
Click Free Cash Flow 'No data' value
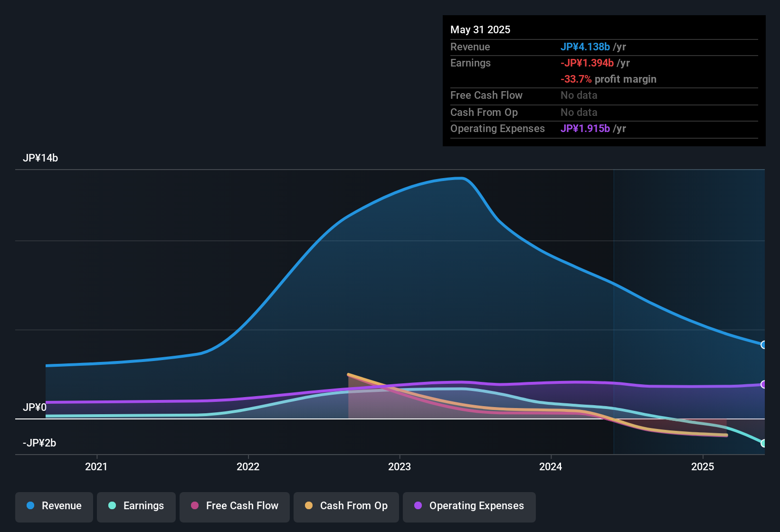coord(579,95)
